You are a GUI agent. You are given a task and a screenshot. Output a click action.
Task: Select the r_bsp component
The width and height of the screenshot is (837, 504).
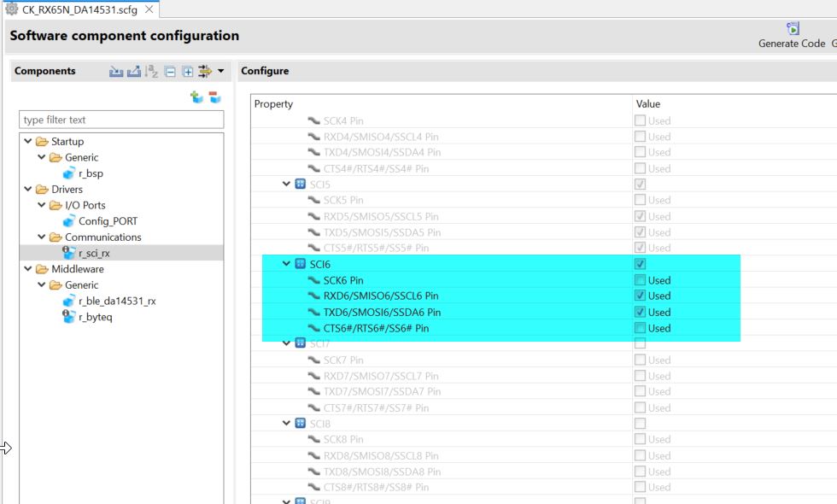pyautogui.click(x=91, y=173)
